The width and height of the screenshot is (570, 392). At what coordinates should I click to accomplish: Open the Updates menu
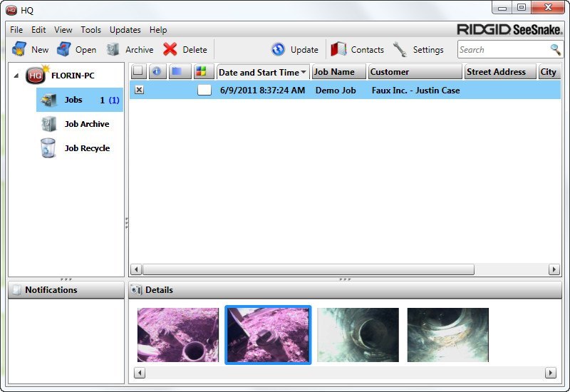click(125, 30)
